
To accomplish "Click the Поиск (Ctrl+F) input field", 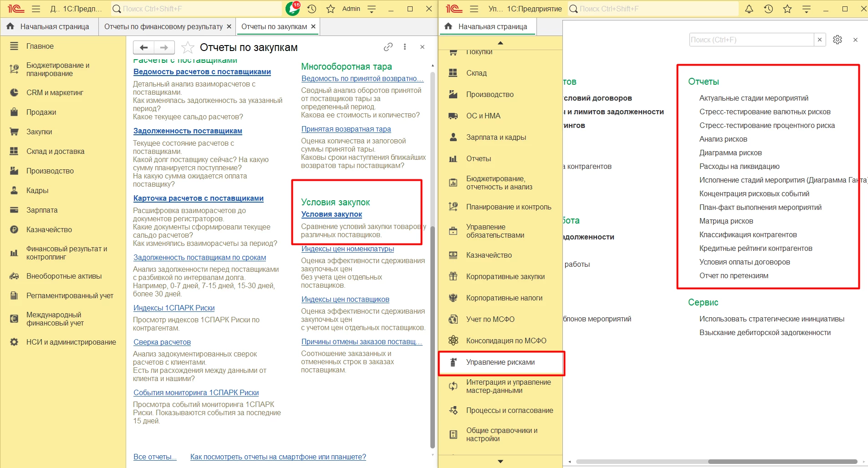I will point(751,40).
